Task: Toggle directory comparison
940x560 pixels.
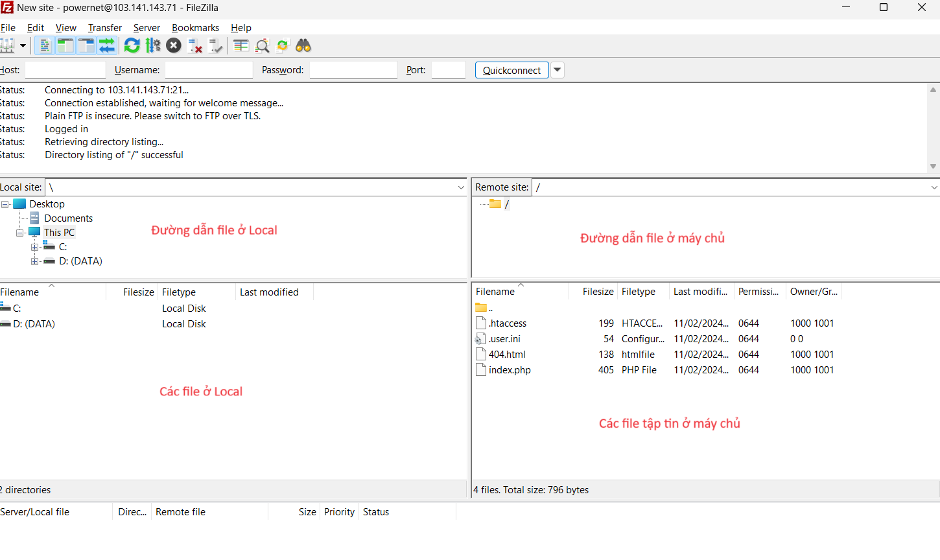Action: click(x=262, y=45)
